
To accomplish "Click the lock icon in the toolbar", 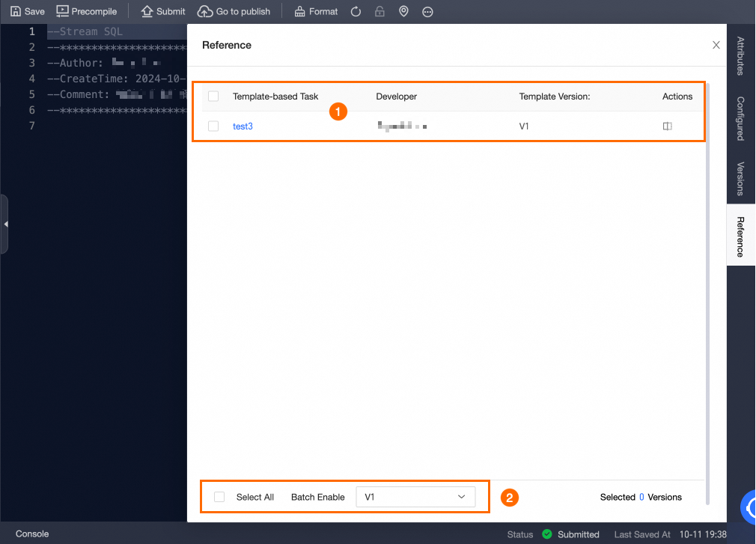I will coord(379,11).
